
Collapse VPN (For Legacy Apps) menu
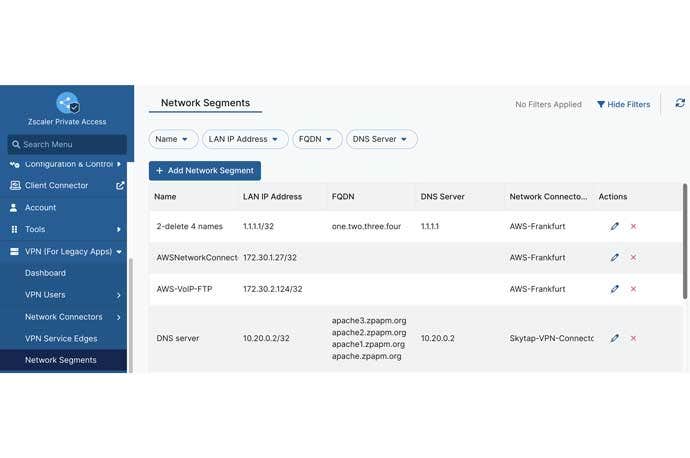pos(119,252)
